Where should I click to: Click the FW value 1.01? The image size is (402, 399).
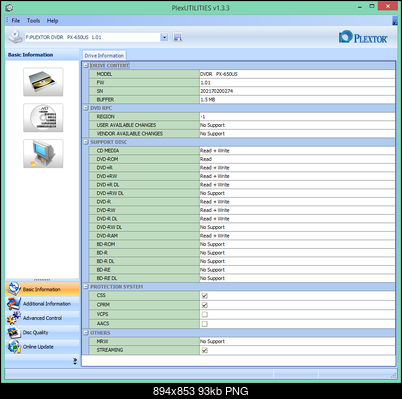pyautogui.click(x=206, y=83)
